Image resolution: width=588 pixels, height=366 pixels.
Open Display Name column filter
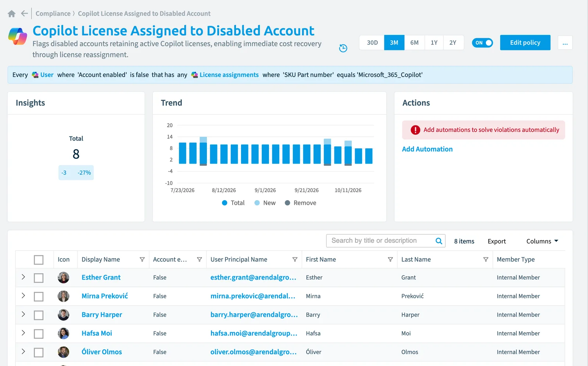click(142, 259)
